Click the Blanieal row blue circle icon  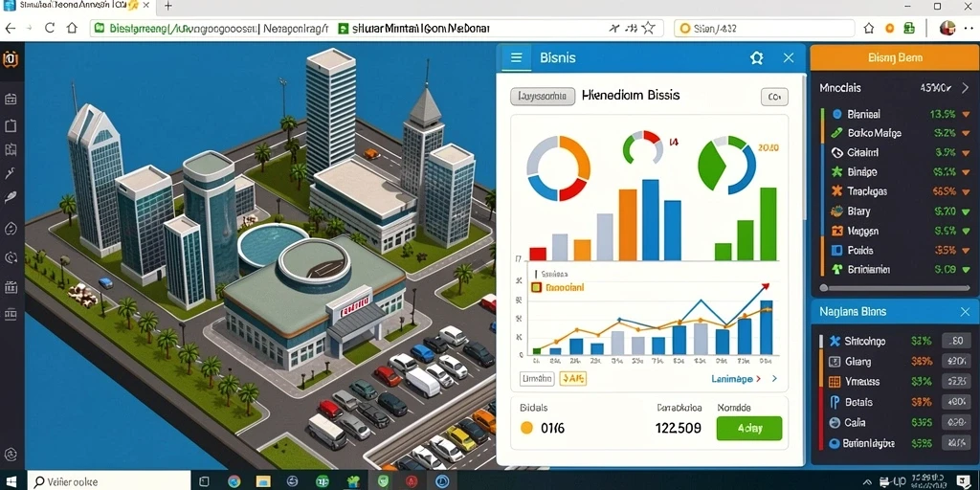tap(837, 114)
